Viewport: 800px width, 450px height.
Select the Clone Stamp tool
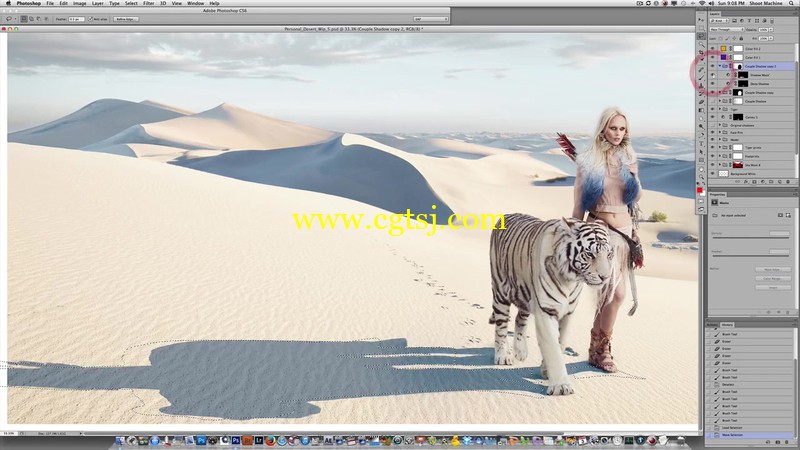pos(702,85)
